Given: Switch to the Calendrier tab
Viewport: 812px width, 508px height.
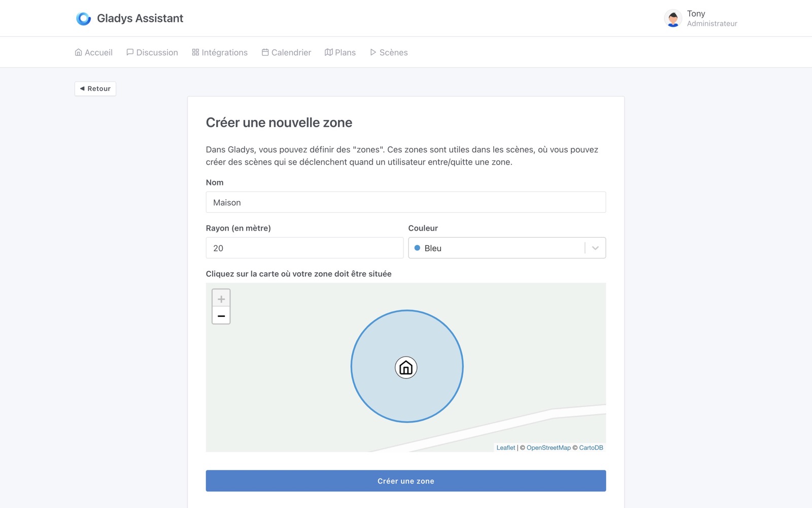Looking at the screenshot, I should [x=286, y=52].
